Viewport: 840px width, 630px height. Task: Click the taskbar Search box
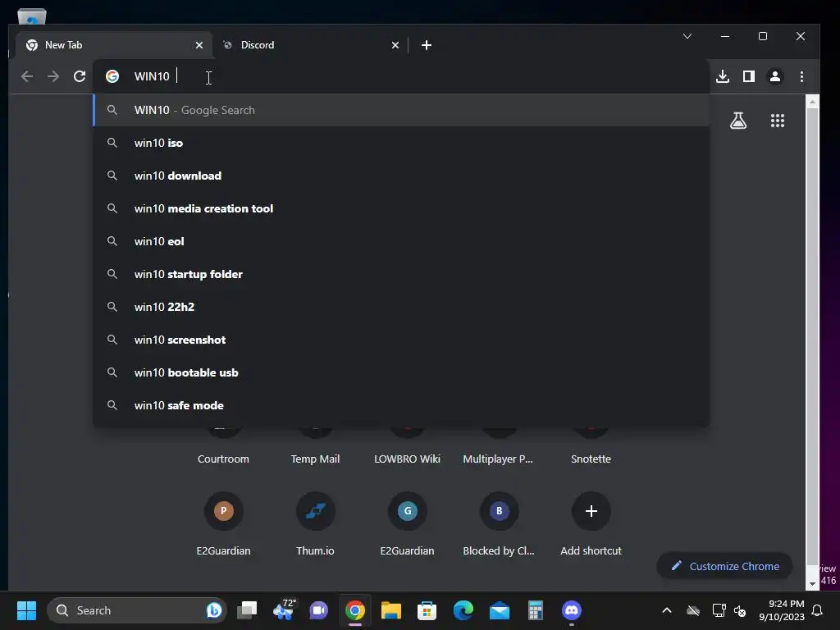(x=137, y=610)
